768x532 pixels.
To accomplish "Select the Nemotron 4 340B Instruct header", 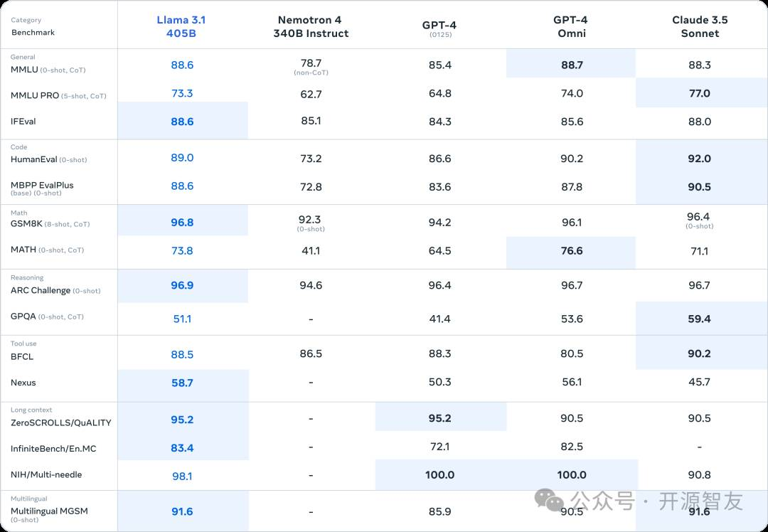I will point(311,26).
